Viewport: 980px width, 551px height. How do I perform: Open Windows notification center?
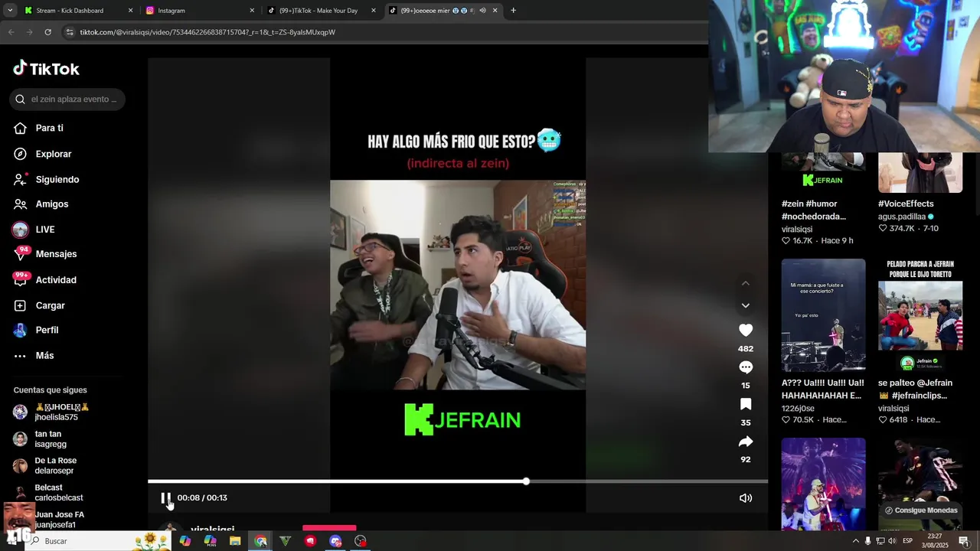[x=964, y=541]
